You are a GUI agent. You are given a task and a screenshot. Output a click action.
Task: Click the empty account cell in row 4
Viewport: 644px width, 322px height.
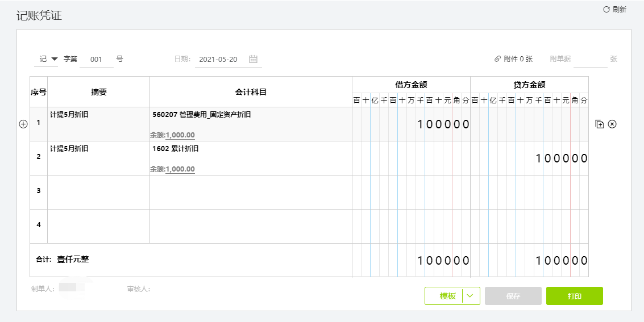tap(251, 227)
